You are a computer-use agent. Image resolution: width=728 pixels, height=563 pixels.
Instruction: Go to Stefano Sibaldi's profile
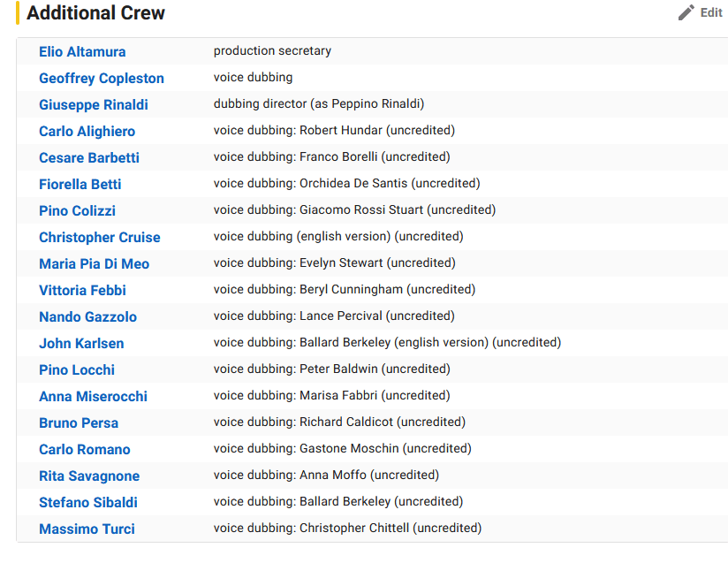(x=88, y=502)
